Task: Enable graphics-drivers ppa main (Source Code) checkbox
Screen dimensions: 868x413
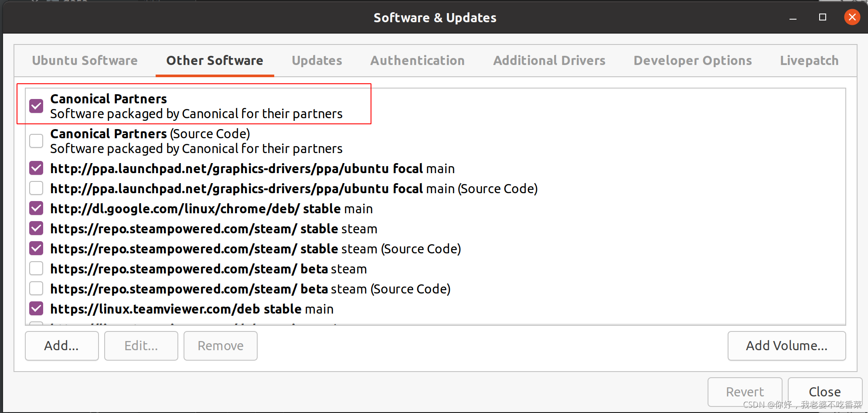Action: (x=36, y=188)
